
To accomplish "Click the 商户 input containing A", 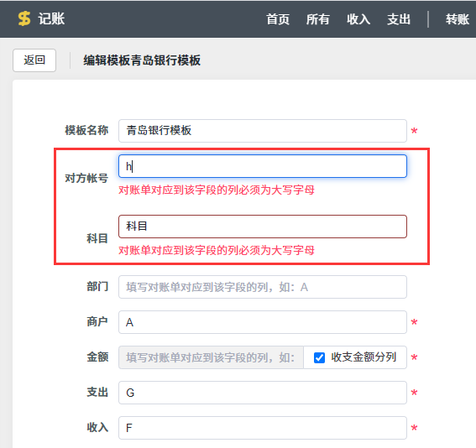I will (x=263, y=322).
